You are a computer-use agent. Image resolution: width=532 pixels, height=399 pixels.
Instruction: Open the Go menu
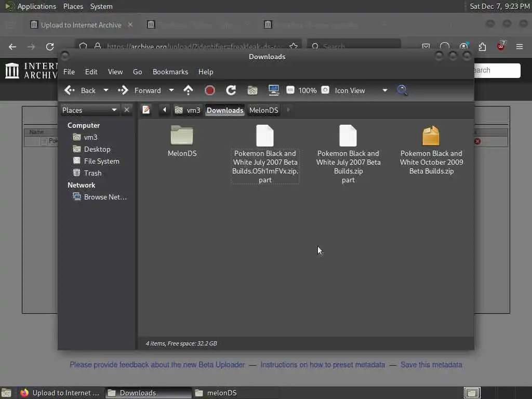137,72
